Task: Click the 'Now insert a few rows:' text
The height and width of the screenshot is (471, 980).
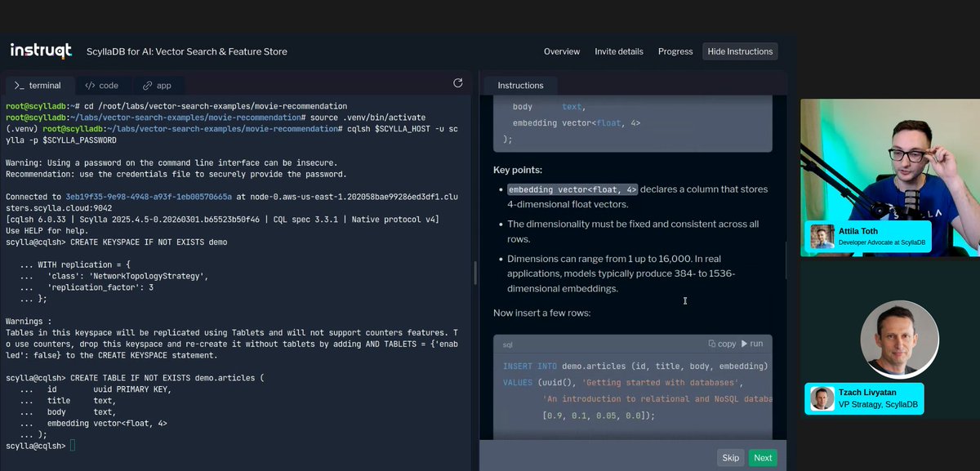Action: [542, 313]
